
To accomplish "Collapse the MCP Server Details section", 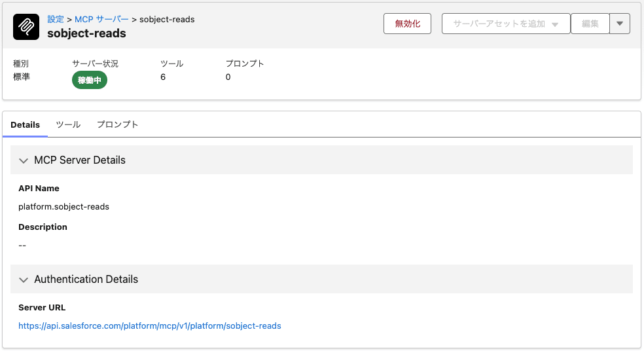I will (24, 160).
